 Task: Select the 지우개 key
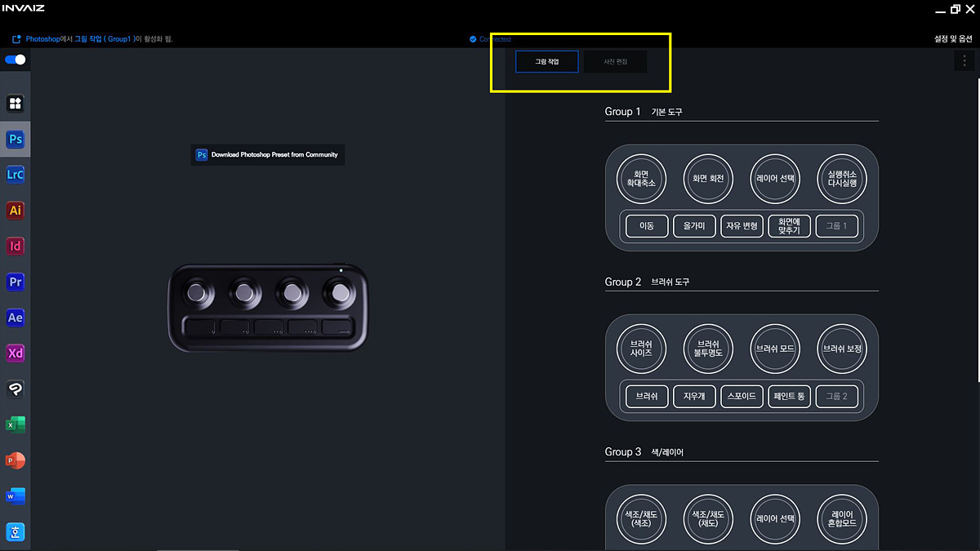click(x=694, y=397)
